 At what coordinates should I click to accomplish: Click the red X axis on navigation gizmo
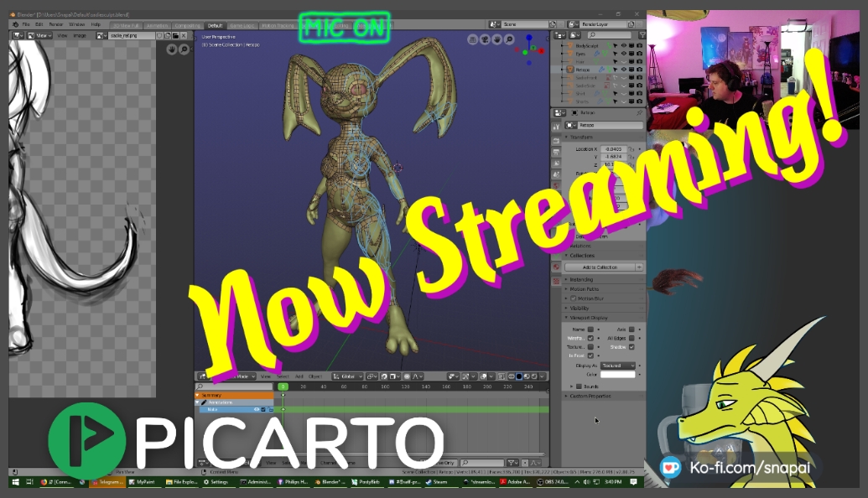(x=542, y=50)
